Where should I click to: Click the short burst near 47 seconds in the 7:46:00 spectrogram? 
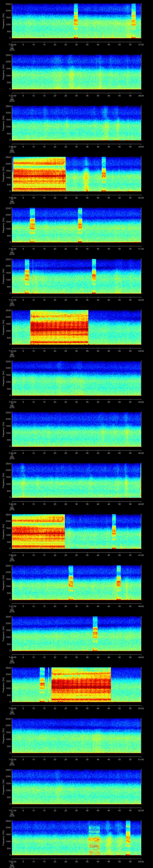114,531
